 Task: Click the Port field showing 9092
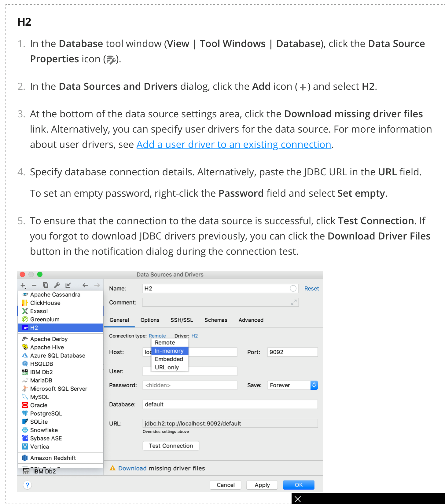[292, 352]
